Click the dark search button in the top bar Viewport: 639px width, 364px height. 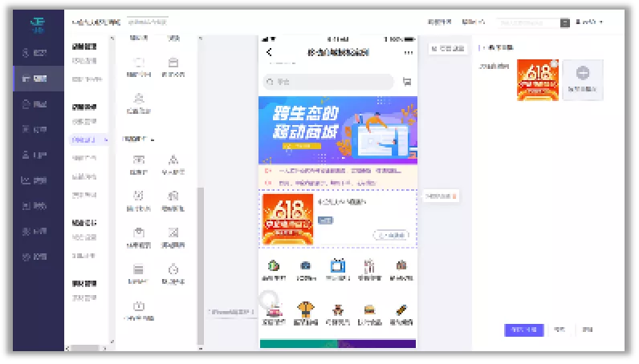click(x=565, y=22)
